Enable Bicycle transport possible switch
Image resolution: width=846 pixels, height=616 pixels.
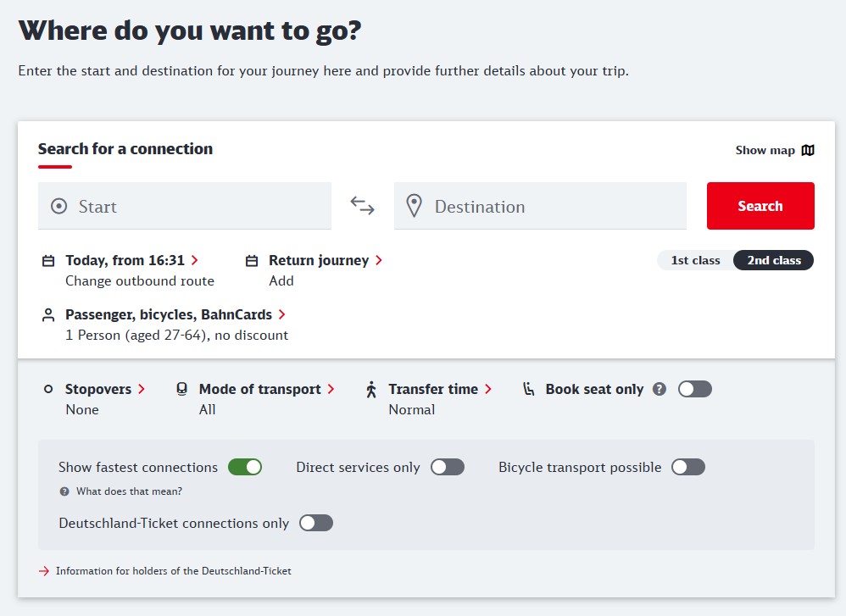coord(688,467)
